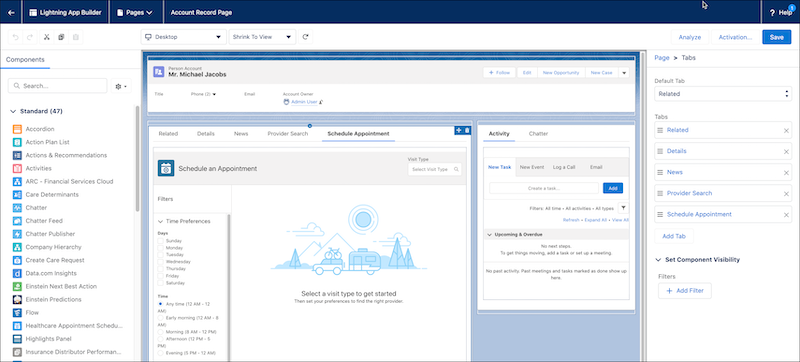Select the Early morning radio button

click(x=161, y=318)
